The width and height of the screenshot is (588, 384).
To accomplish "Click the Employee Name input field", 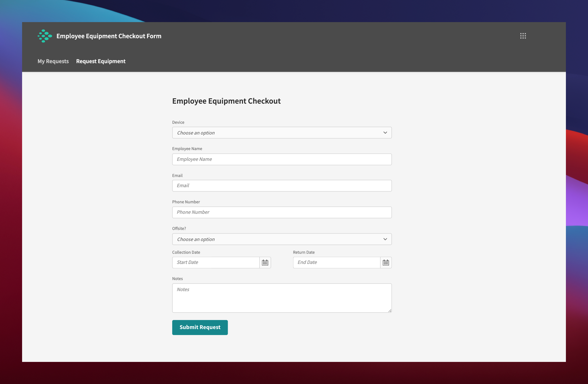I will (x=282, y=159).
